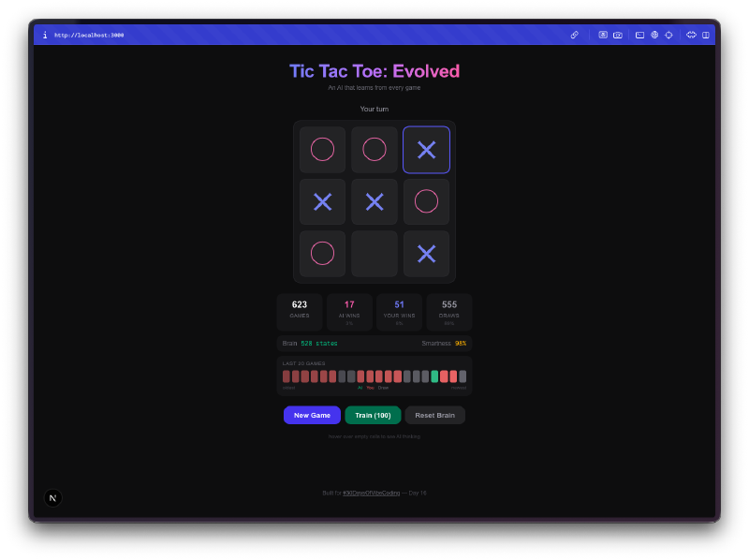The width and height of the screenshot is (749, 560).
Task: Open the #30DaysOfVibeCoding link
Action: 372,493
